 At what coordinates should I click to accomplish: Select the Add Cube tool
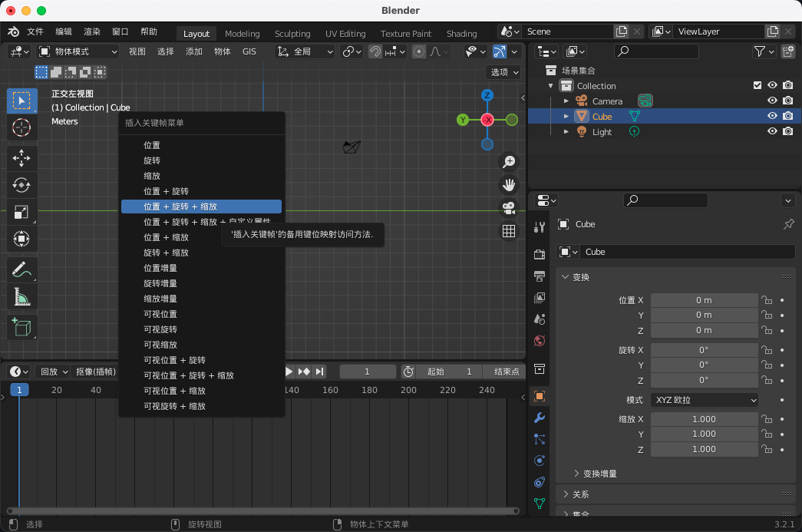(21, 327)
